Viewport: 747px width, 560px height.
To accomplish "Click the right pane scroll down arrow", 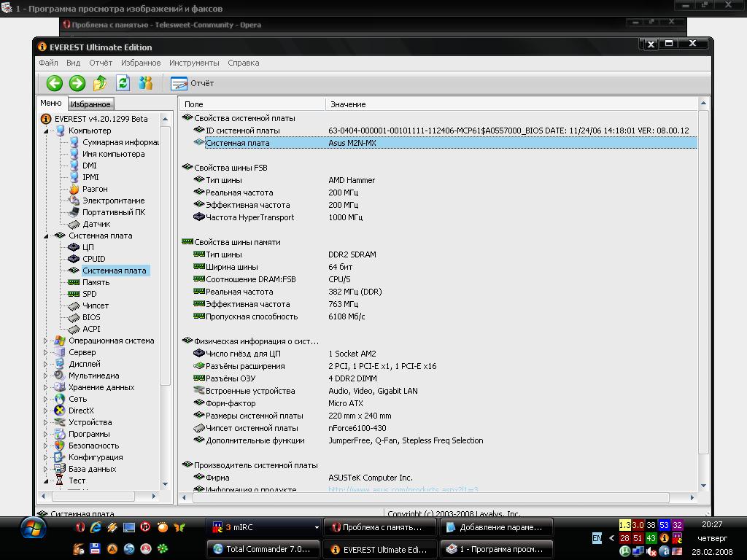I will 704,486.
